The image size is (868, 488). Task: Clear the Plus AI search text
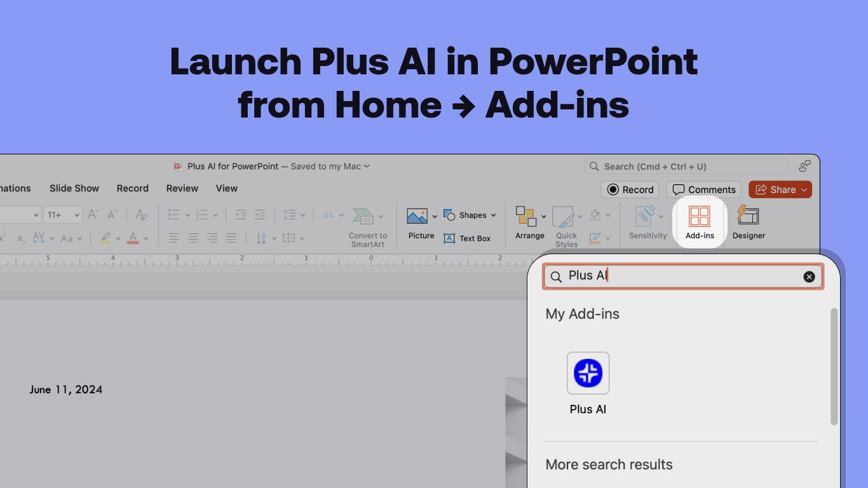809,276
